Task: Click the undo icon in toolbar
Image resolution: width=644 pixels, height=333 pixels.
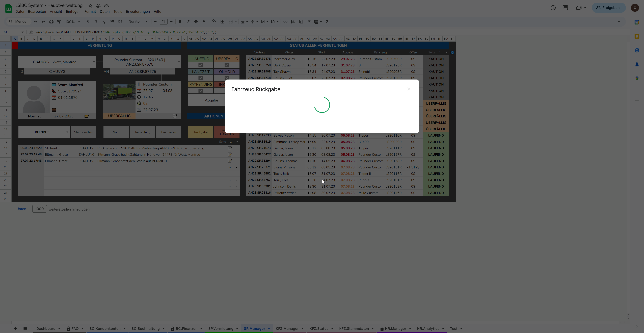Action: coord(36,22)
